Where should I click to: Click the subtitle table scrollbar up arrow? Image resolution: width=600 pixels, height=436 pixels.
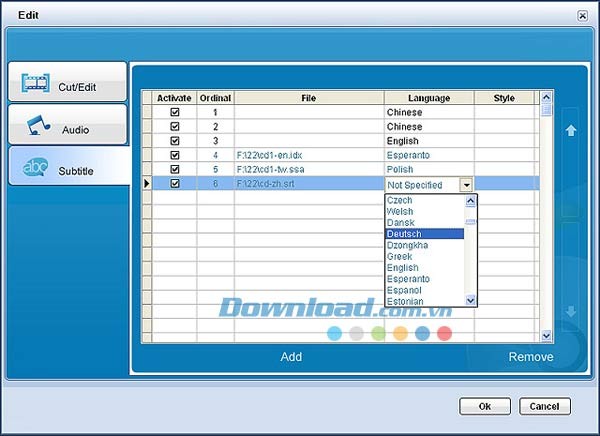546,97
